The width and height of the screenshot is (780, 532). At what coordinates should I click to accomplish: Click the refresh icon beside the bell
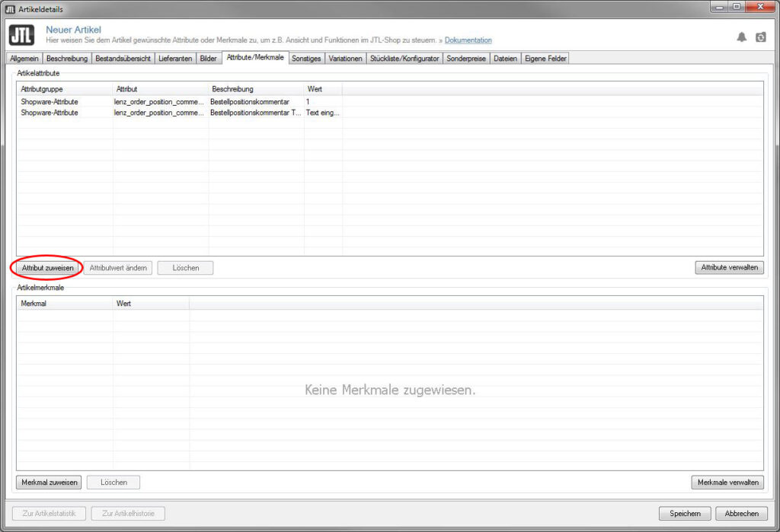click(x=760, y=37)
